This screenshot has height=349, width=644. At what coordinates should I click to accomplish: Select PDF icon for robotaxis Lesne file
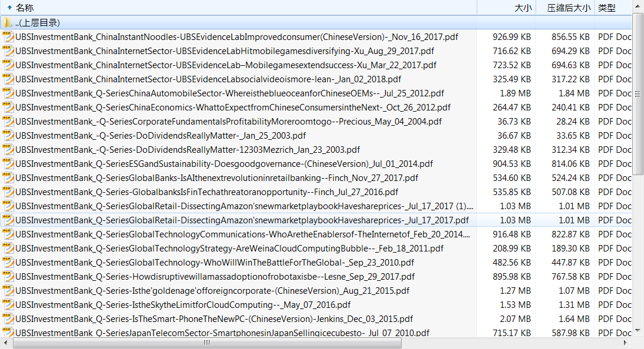8,277
